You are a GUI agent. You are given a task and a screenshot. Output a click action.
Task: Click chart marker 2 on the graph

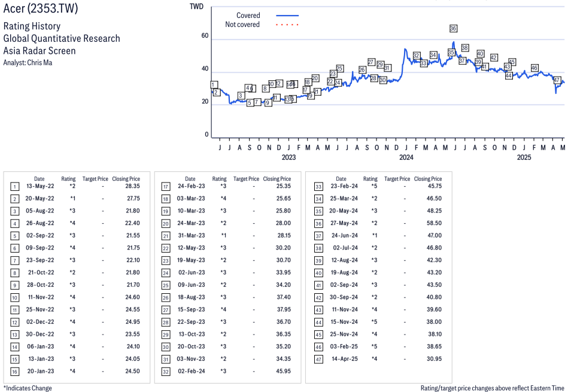[216, 92]
